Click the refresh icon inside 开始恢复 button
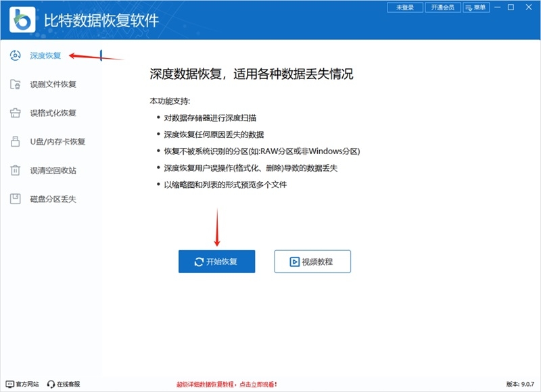 point(199,261)
